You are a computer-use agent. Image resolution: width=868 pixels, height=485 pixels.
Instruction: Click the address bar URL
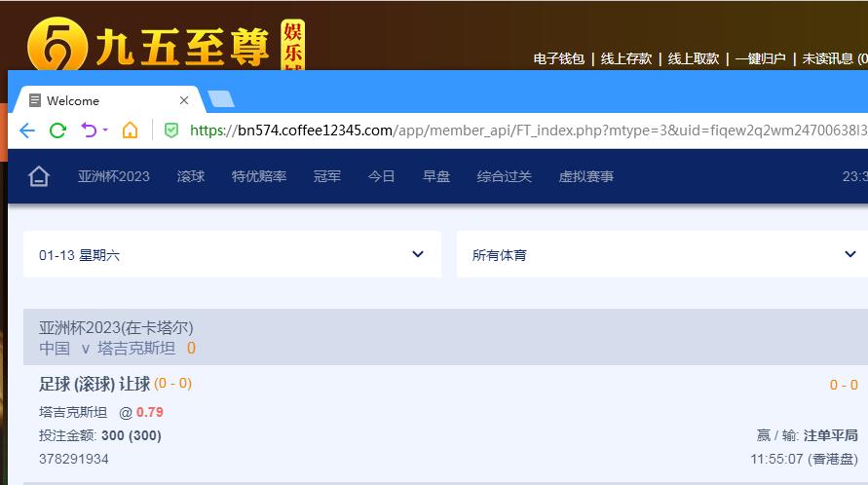(x=528, y=131)
